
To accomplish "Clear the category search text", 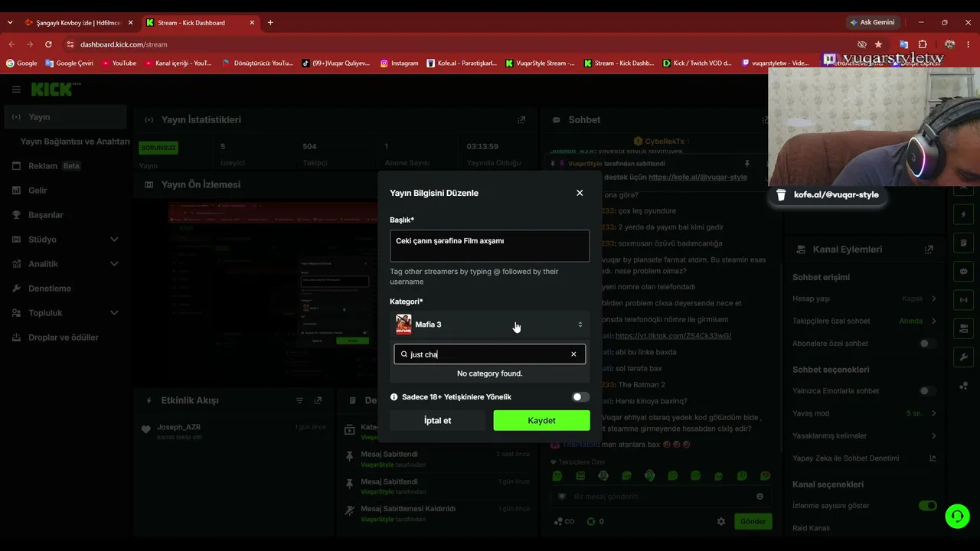I will (573, 354).
